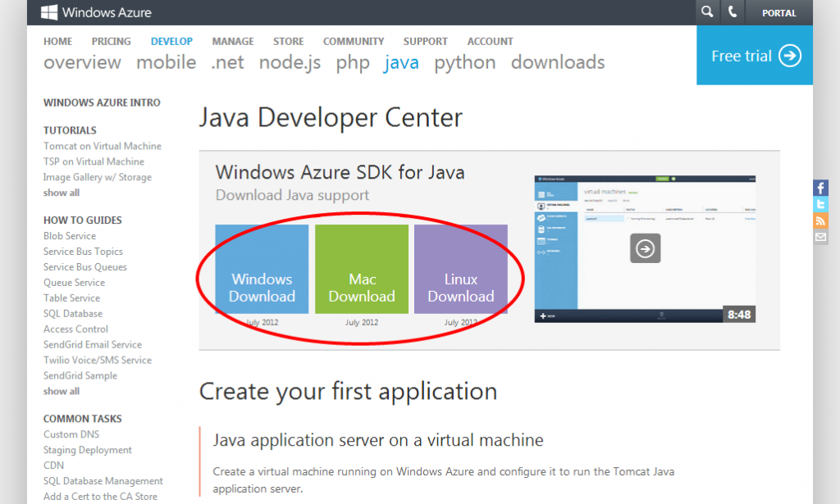
Task: Open Add a Cert to the CA Store
Action: click(x=100, y=497)
